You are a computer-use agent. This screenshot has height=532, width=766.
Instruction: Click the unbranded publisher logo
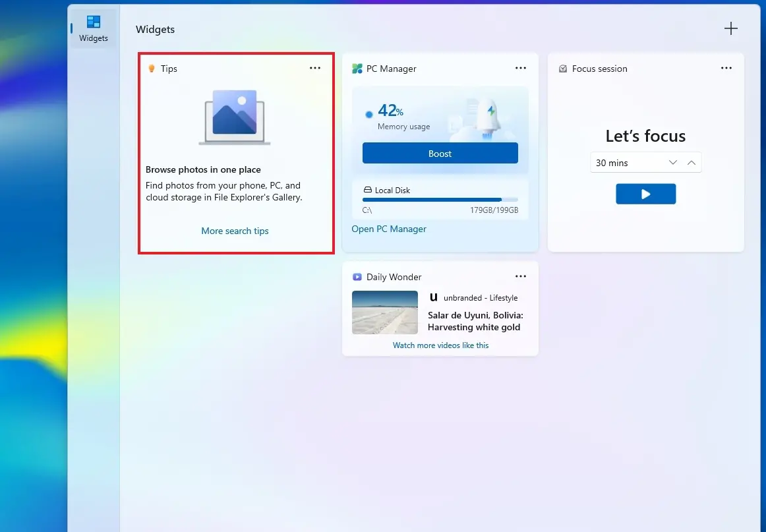coord(433,297)
